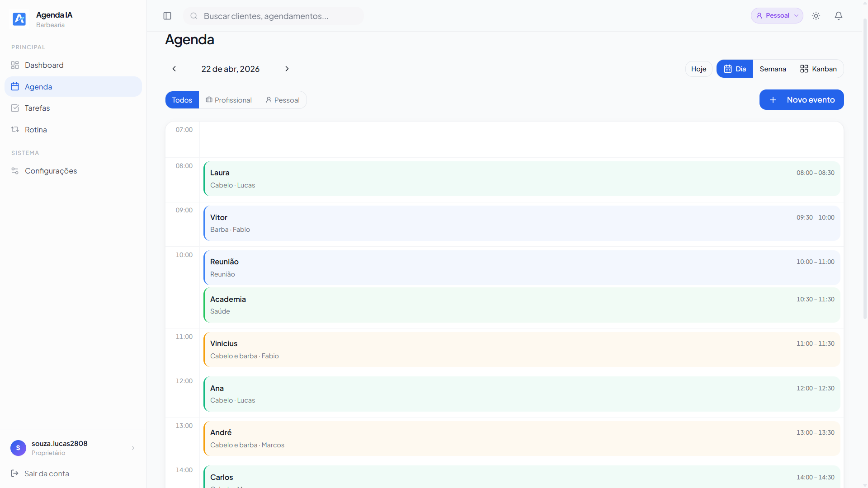Open the Academia Saúde event

(x=522, y=305)
